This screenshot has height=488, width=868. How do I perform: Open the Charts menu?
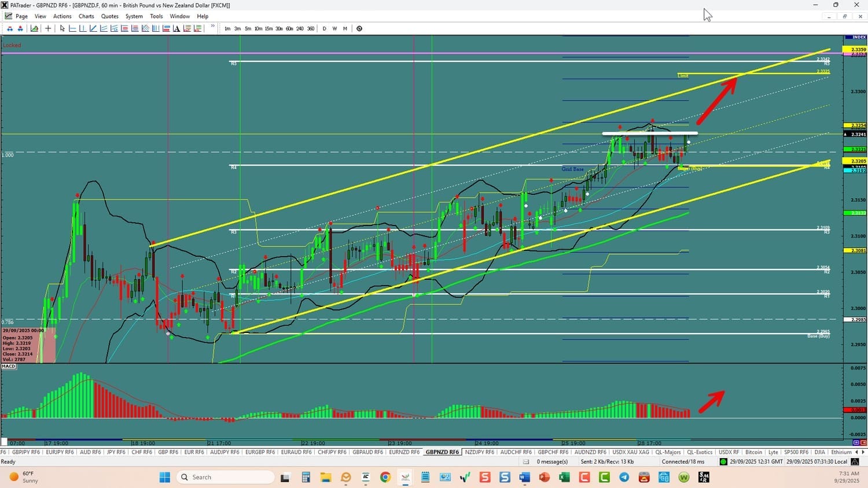[x=86, y=16]
